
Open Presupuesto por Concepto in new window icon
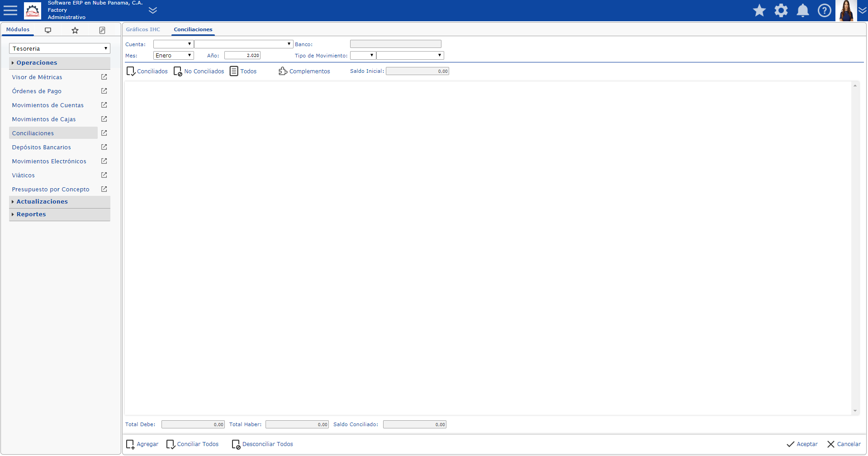pos(104,189)
